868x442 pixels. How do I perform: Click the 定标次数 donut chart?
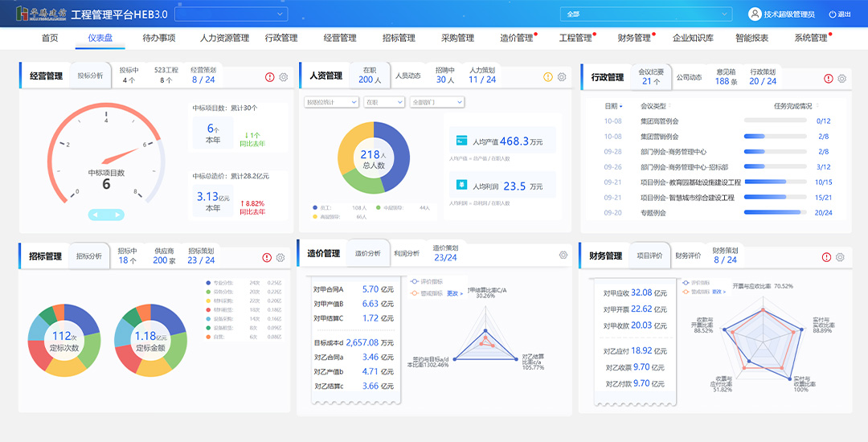tap(64, 340)
